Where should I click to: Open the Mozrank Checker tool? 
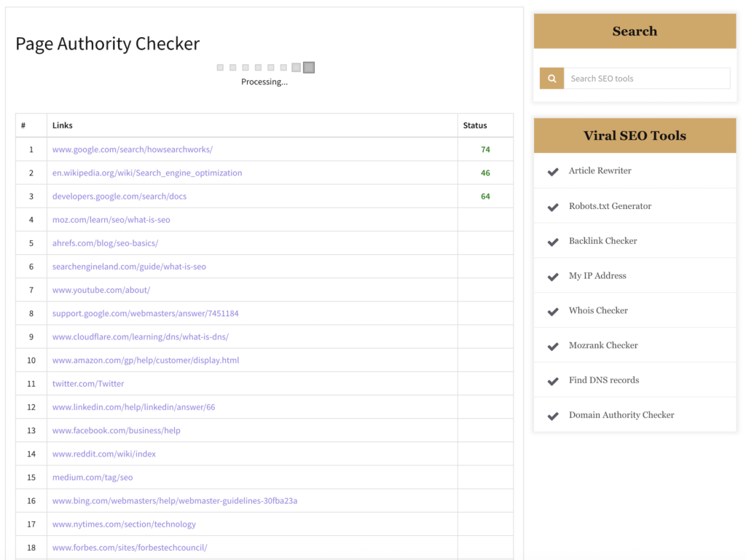[x=604, y=344]
